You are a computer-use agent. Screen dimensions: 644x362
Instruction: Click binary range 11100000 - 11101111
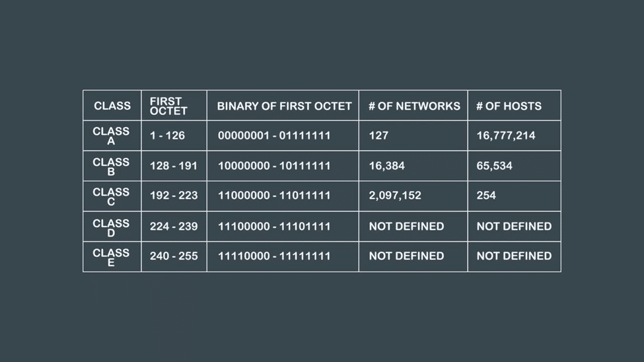tap(274, 226)
